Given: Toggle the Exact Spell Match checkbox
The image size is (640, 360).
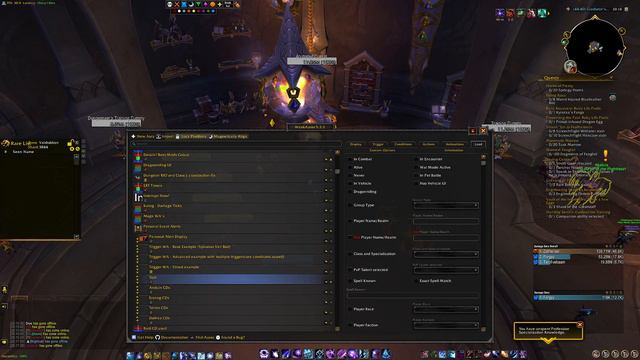Looking at the screenshot, I should click(416, 281).
